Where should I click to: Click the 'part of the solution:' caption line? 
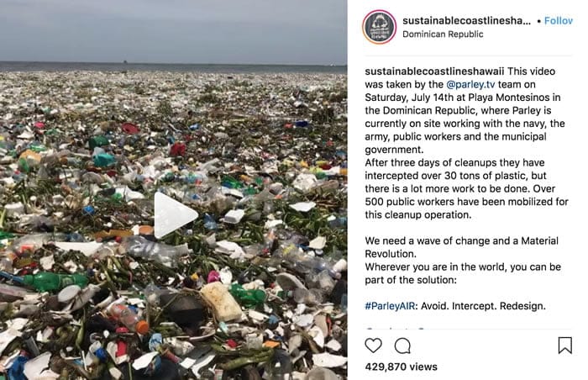pos(411,280)
